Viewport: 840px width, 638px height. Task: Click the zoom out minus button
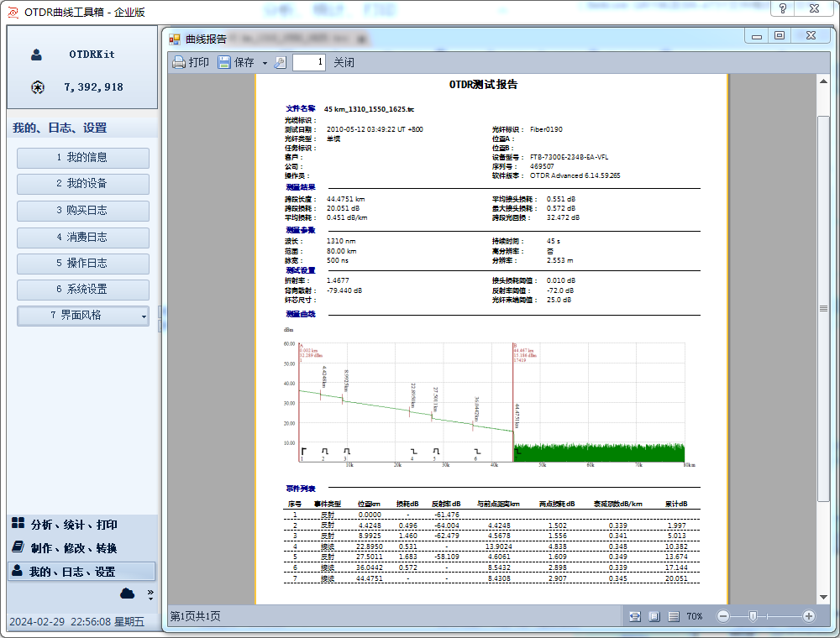pyautogui.click(x=723, y=616)
